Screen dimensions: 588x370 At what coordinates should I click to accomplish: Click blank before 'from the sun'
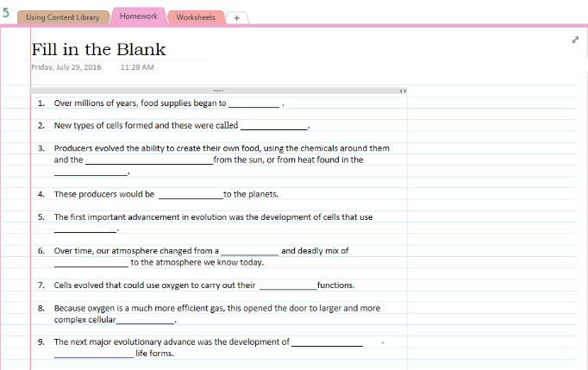point(149,160)
